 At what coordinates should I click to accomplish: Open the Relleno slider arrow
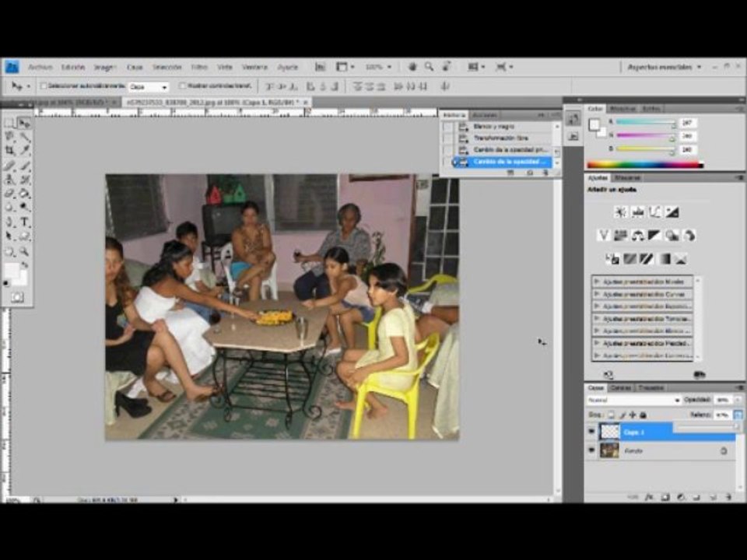click(x=738, y=415)
